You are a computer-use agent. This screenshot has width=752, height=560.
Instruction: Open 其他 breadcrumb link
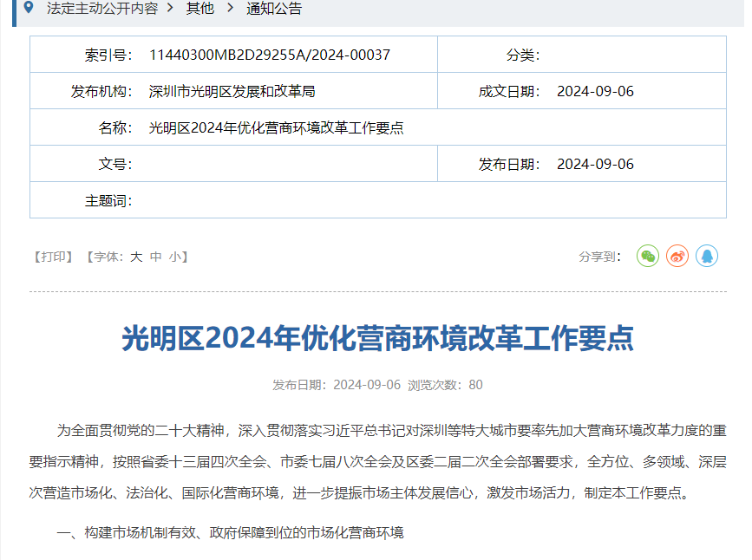click(200, 8)
